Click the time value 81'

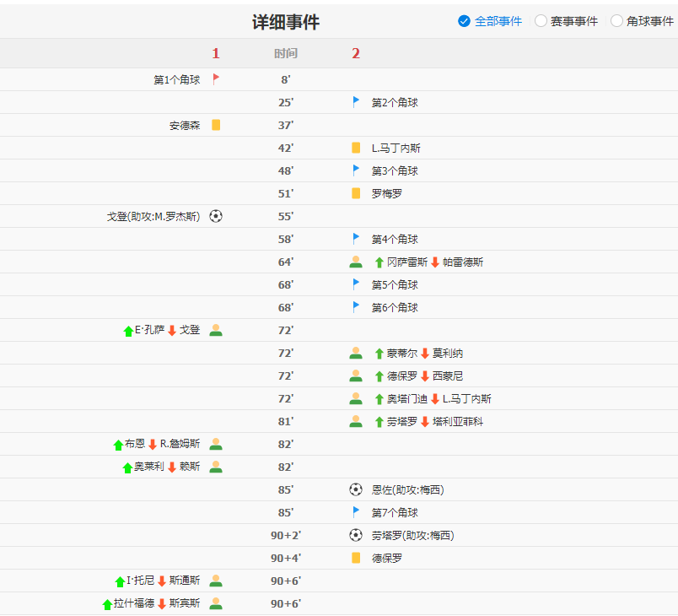click(x=285, y=422)
